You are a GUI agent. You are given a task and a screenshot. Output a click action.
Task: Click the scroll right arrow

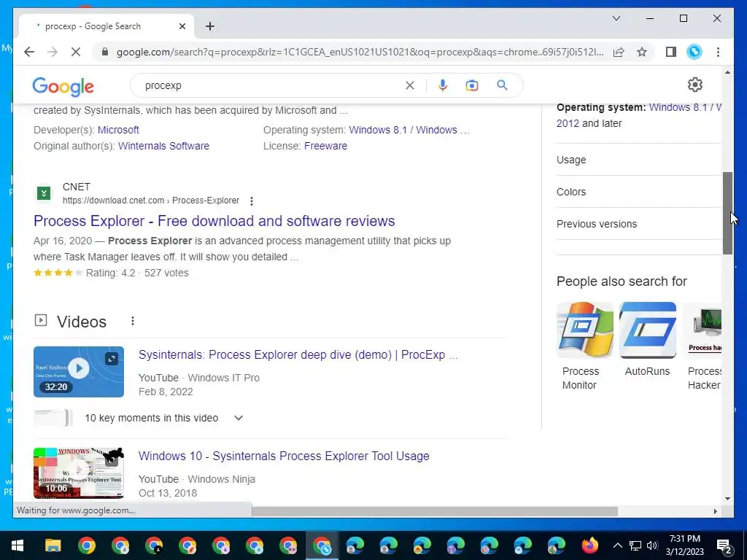715,511
